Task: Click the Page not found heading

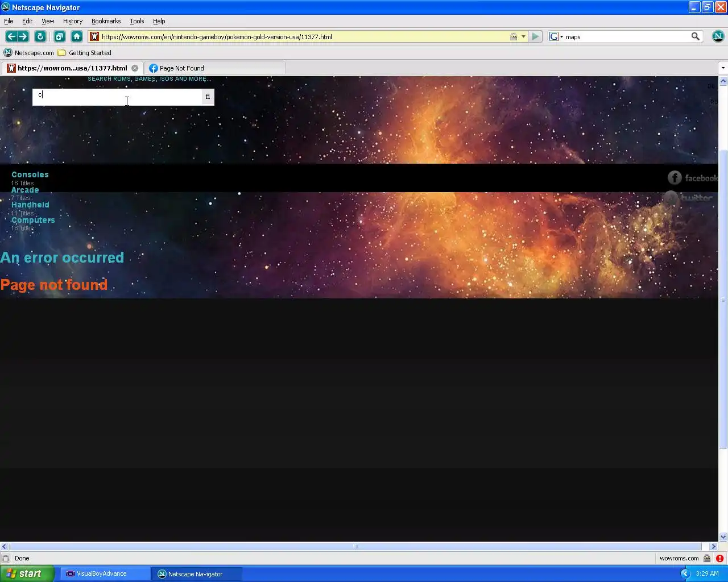Action: point(54,285)
